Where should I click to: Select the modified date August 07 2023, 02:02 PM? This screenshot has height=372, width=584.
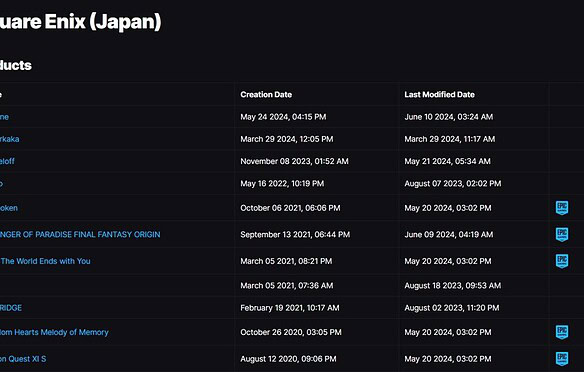(x=453, y=184)
